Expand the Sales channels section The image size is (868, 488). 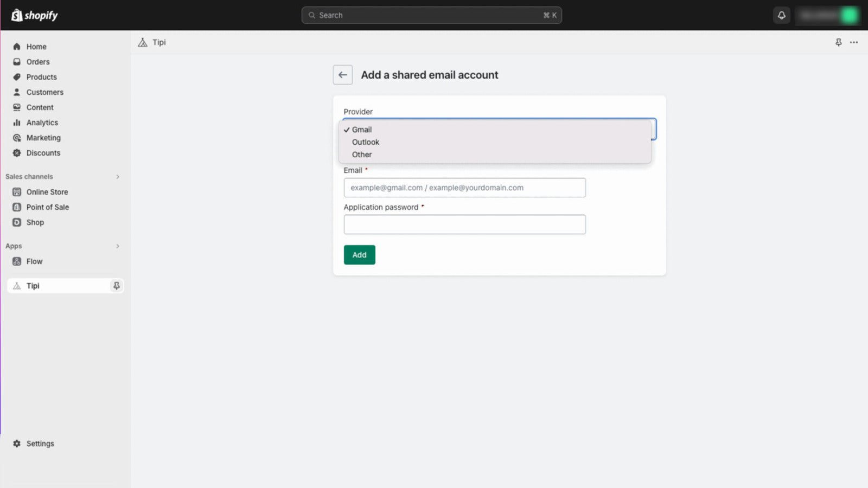(118, 176)
